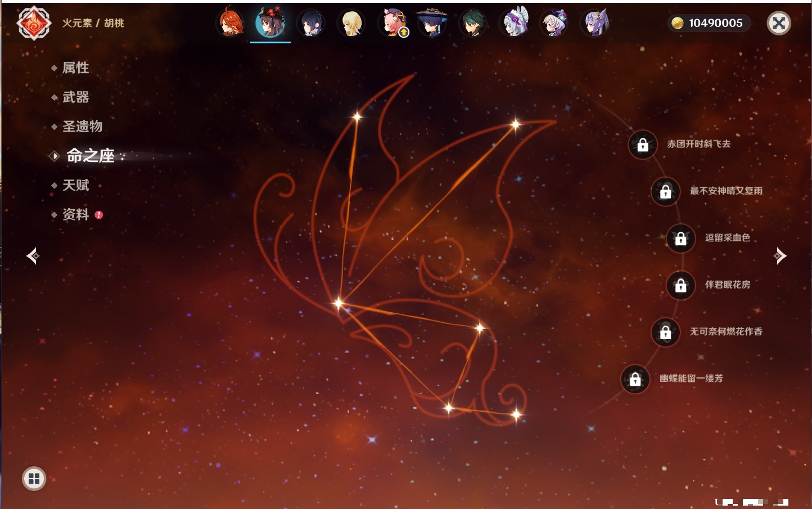Image resolution: width=812 pixels, height=509 pixels.
Task: Click the yellow upgrade arrow badge
Action: pyautogui.click(x=404, y=33)
